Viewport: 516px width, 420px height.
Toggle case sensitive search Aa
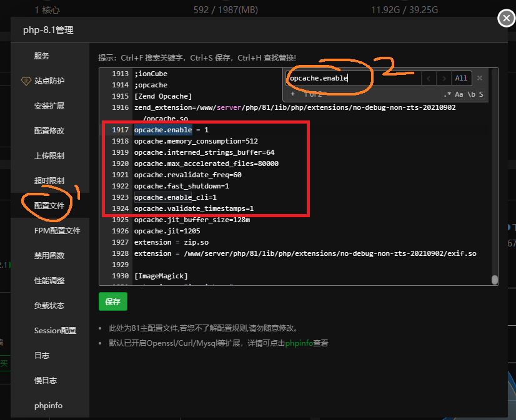pyautogui.click(x=459, y=95)
